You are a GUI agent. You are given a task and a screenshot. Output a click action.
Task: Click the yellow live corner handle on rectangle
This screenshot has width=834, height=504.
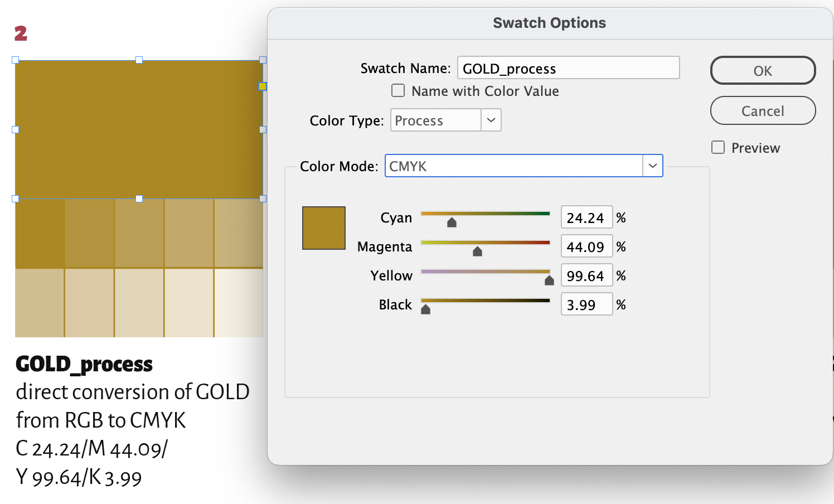[263, 86]
